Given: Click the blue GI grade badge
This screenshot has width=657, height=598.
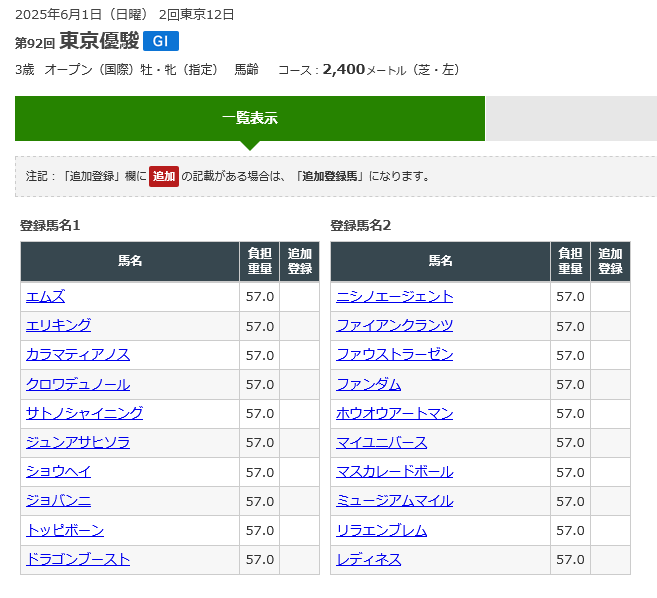Looking at the screenshot, I should 160,41.
